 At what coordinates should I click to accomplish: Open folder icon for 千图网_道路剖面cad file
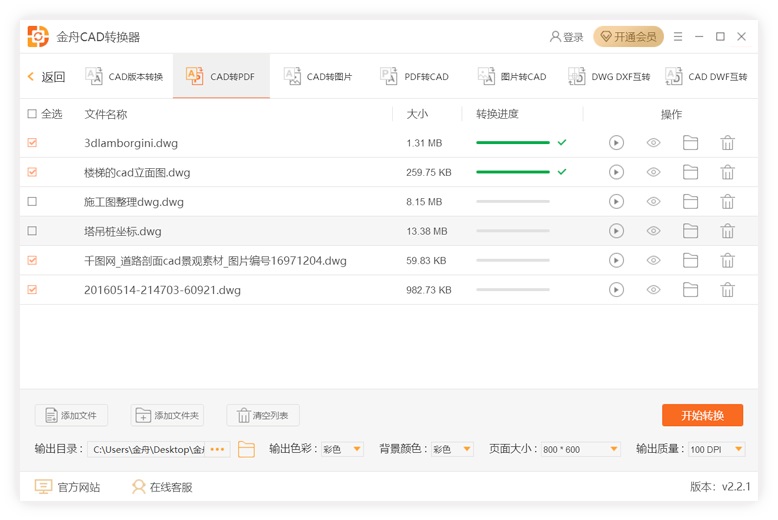point(690,260)
